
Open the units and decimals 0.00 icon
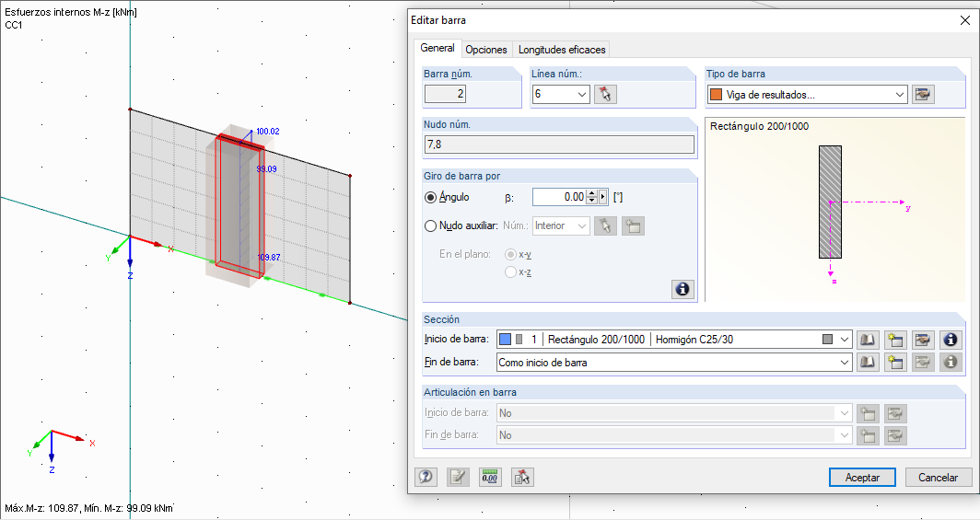click(x=490, y=477)
